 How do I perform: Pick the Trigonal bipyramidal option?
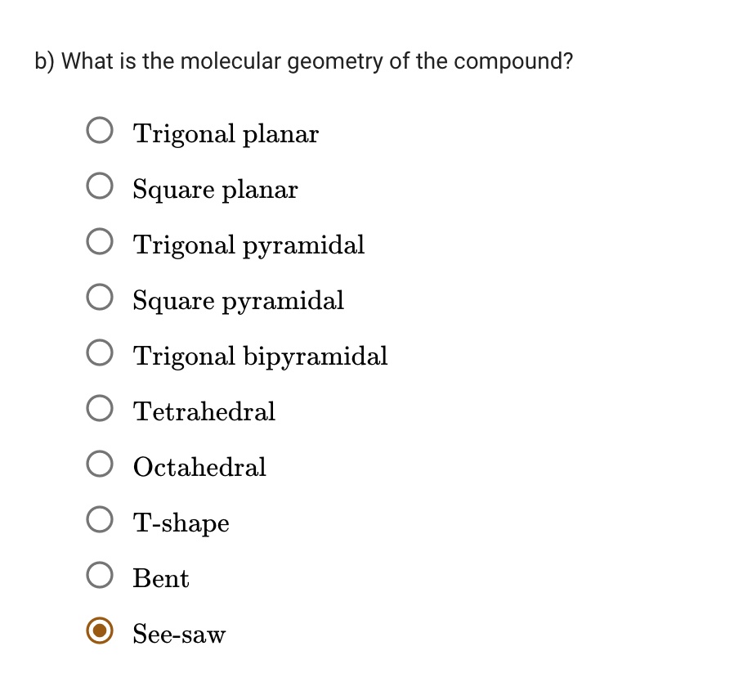coord(100,352)
